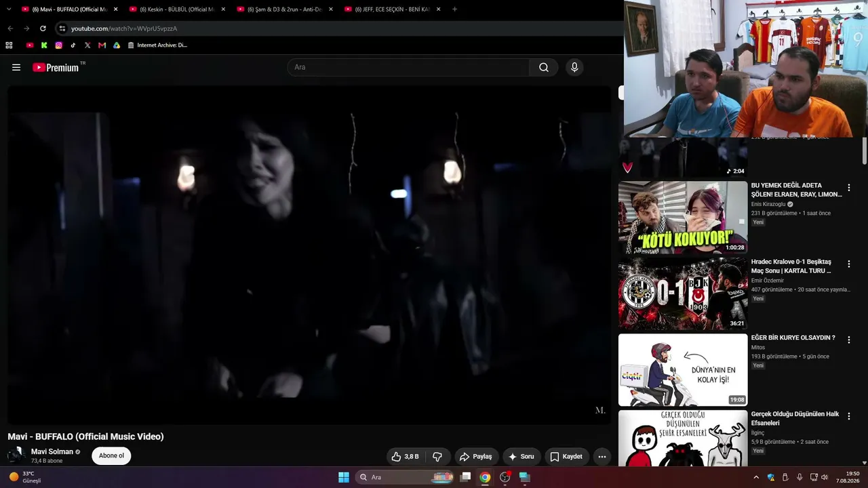Open Emir Özdemir channel link
Screen dimensions: 868x488
click(x=768, y=281)
